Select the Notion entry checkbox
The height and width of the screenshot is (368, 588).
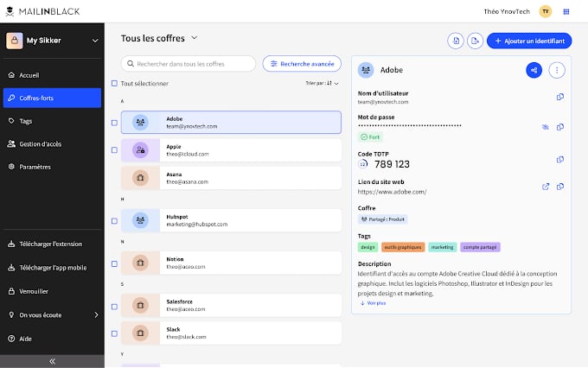pyautogui.click(x=114, y=263)
